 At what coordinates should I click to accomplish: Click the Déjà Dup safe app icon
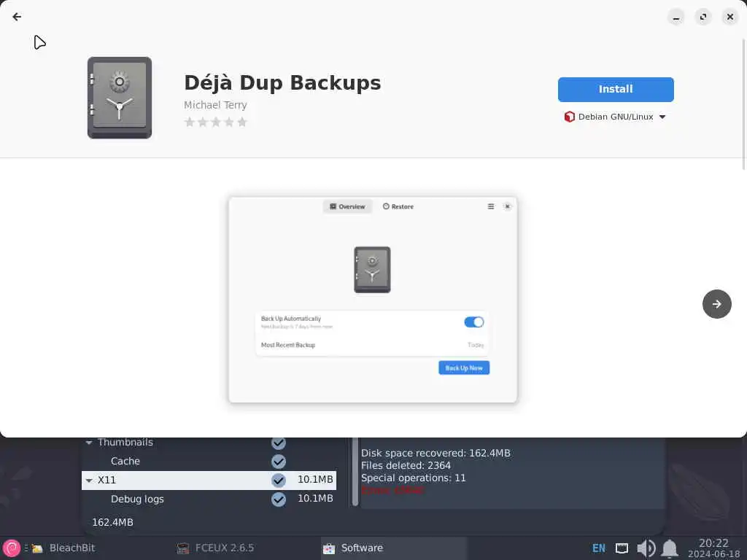[x=120, y=98]
